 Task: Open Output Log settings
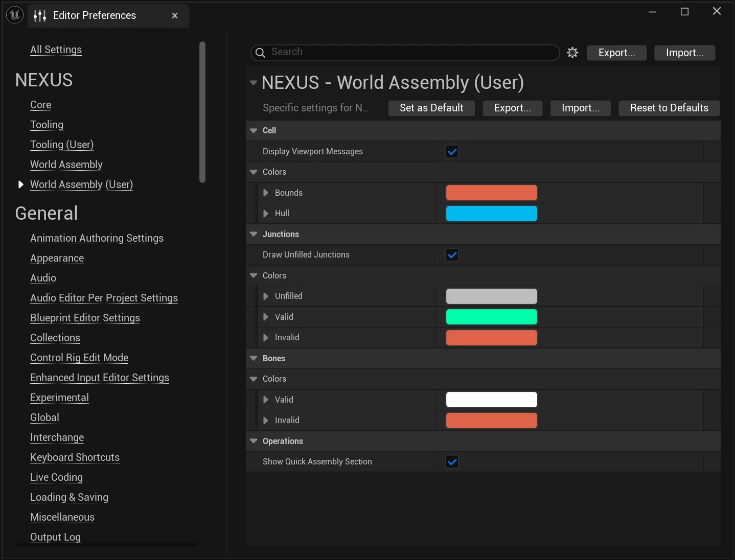pyautogui.click(x=55, y=537)
